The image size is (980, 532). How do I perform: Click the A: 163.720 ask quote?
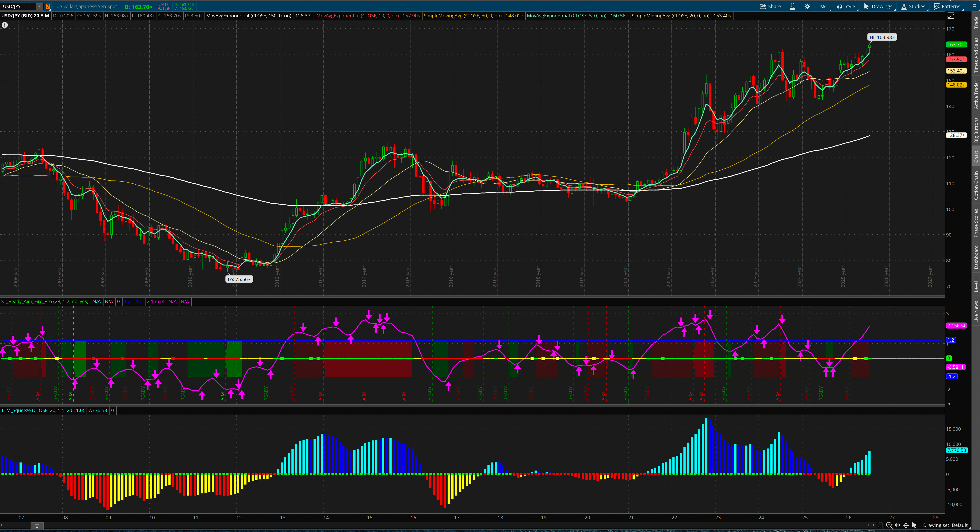(x=185, y=8)
